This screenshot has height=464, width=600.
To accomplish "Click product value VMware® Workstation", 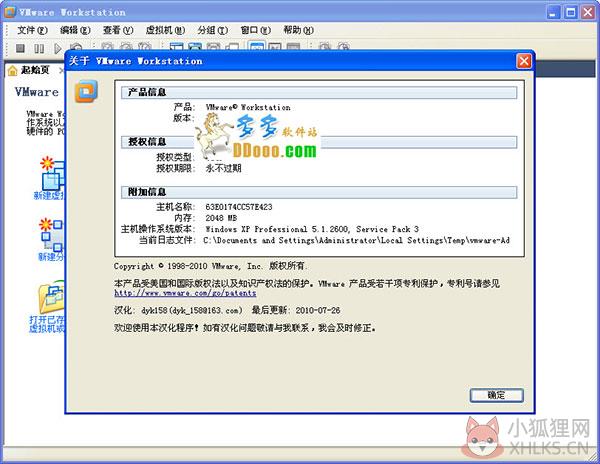I will pos(248,107).
